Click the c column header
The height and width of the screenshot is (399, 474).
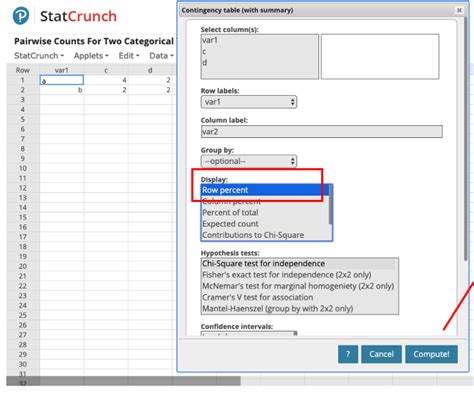(x=106, y=70)
